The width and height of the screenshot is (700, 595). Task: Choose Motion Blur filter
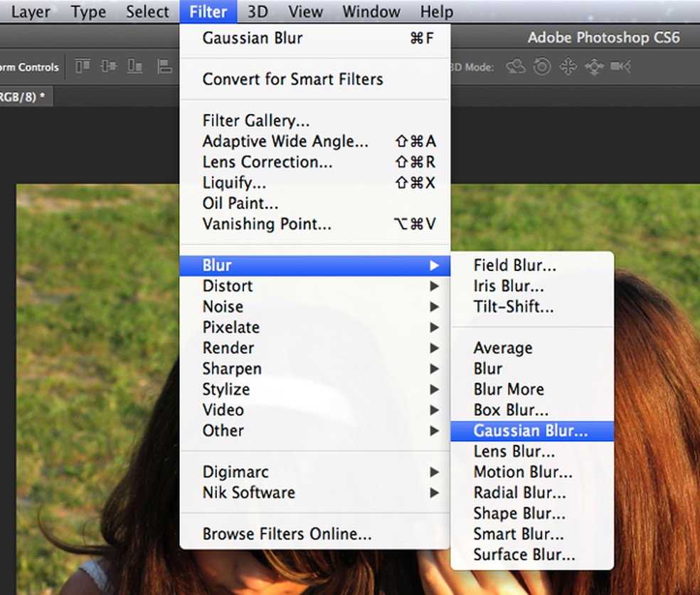tap(523, 472)
